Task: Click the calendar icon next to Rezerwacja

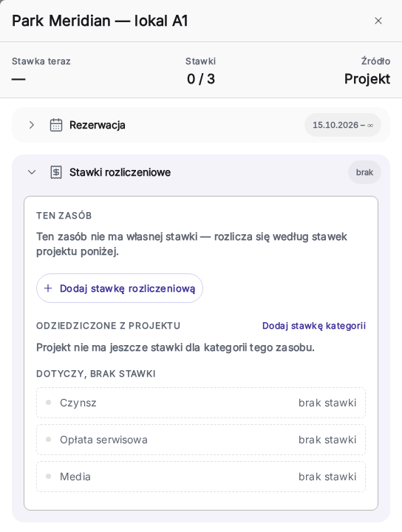Action: click(56, 125)
